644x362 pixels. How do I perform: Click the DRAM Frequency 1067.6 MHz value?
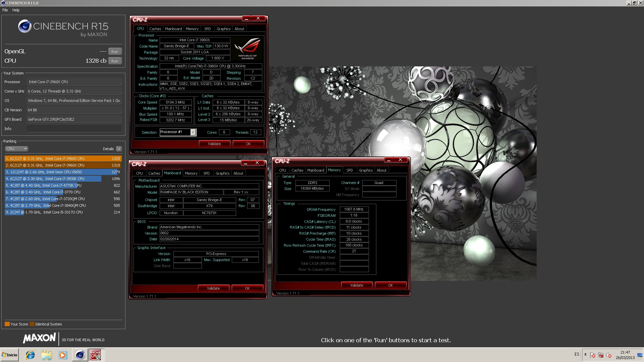coord(354,209)
